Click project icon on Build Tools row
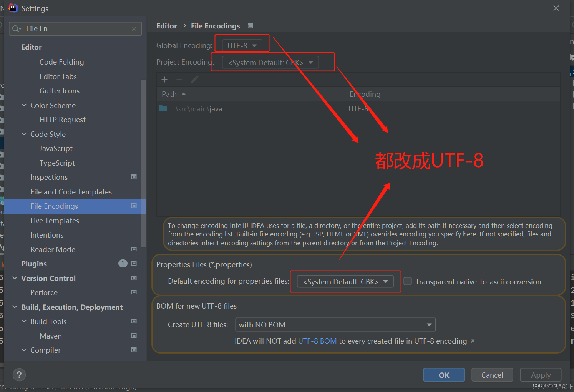 coord(134,321)
